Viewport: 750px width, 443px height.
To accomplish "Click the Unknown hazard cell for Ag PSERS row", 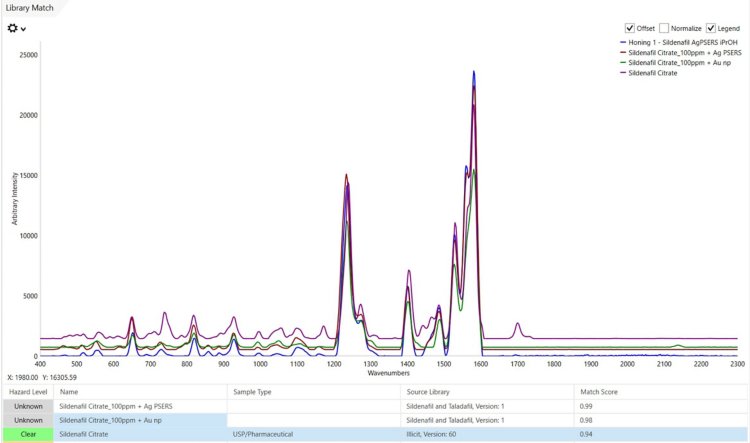I will tap(28, 406).
